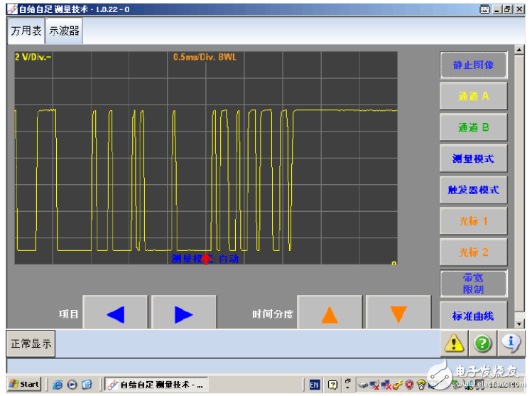
Task: Toggle 通道 A channel on or off
Action: coord(473,97)
